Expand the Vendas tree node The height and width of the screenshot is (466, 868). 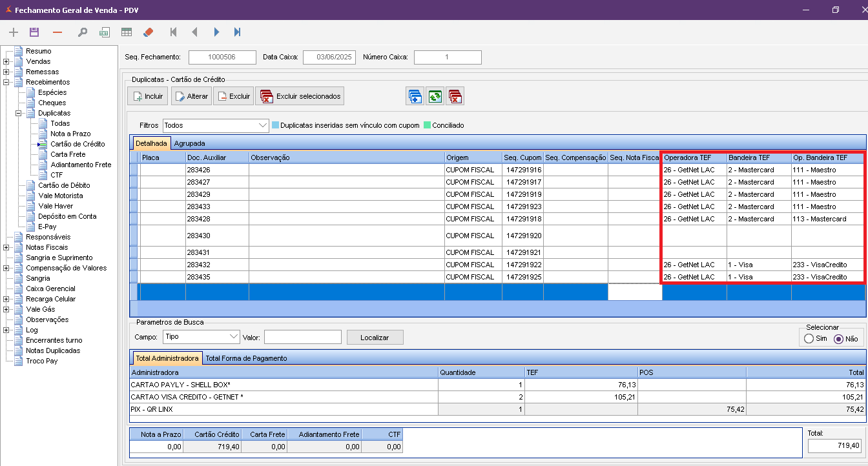click(6, 61)
